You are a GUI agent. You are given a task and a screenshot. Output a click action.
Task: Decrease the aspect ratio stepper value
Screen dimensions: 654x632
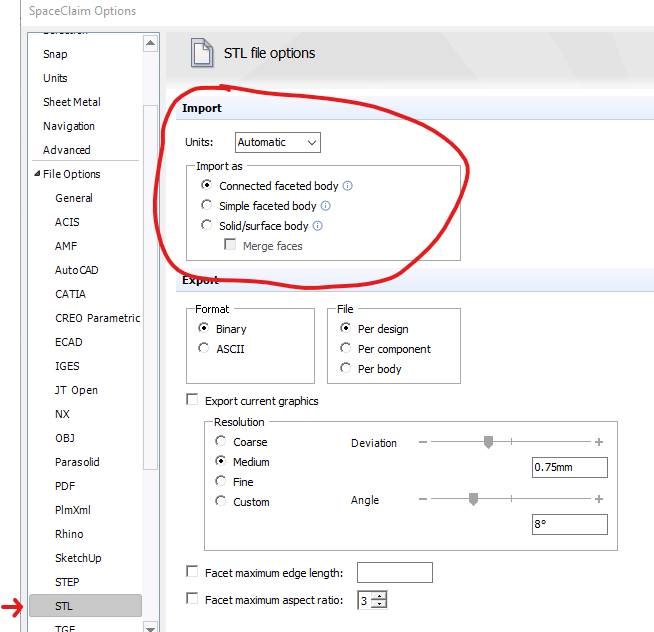pos(379,604)
